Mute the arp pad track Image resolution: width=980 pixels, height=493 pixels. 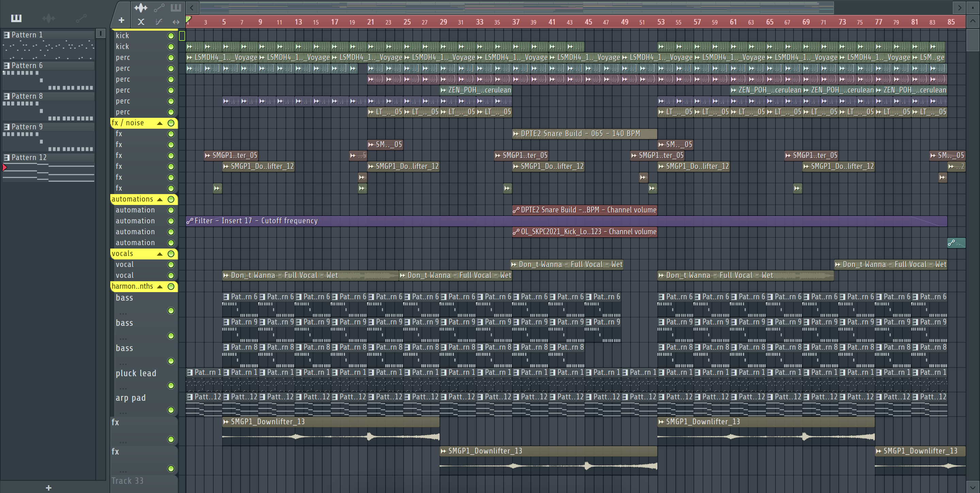(171, 410)
